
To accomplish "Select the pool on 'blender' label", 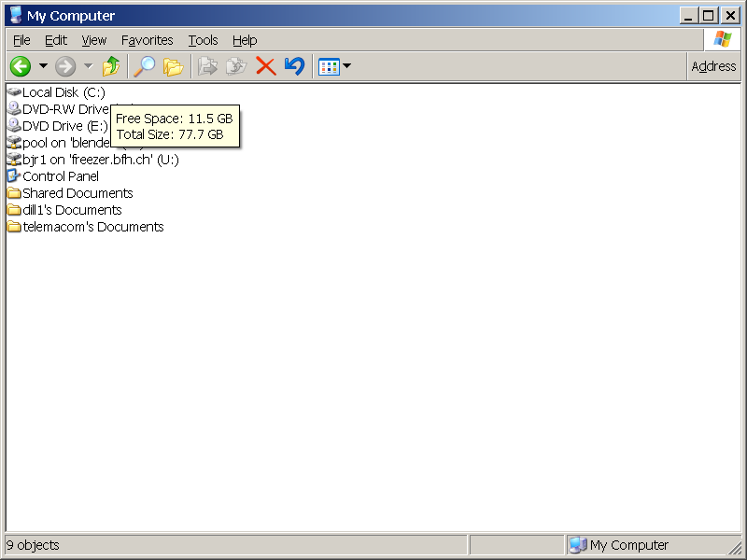I will [x=66, y=143].
